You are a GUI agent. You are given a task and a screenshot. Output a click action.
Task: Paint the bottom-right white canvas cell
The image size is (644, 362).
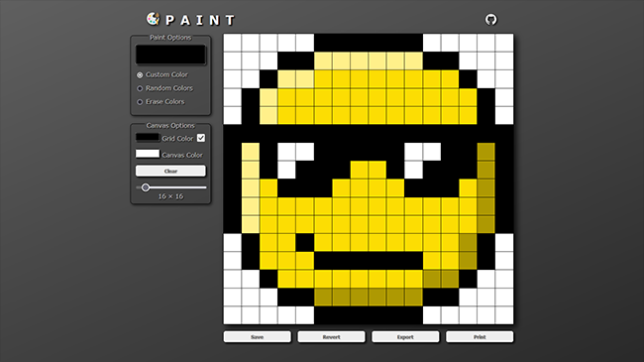click(504, 315)
